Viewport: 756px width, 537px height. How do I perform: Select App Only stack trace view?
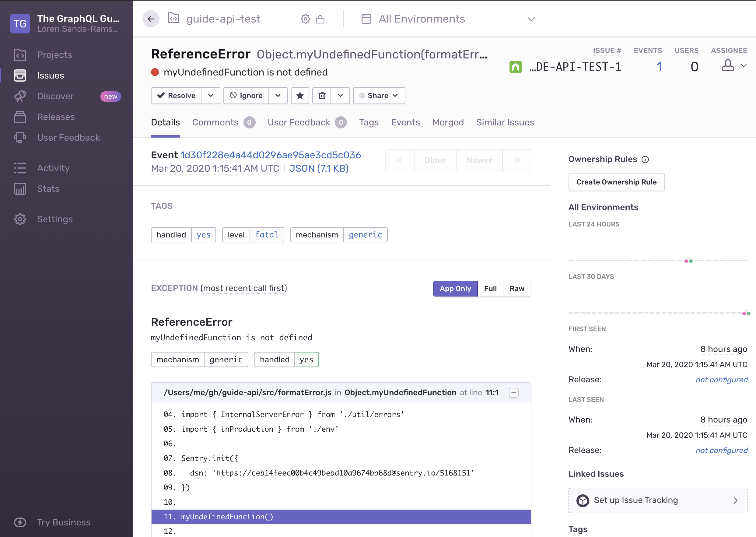coord(455,289)
